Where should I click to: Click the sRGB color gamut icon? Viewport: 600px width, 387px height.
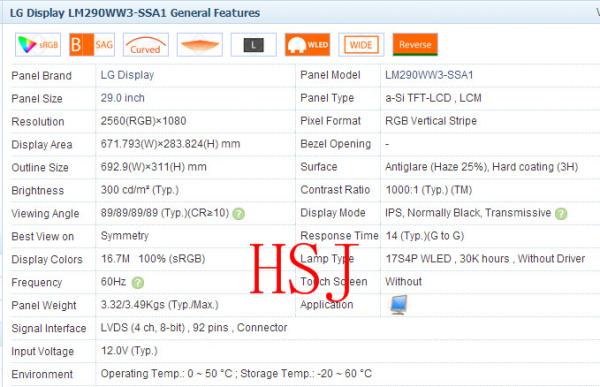pyautogui.click(x=38, y=45)
